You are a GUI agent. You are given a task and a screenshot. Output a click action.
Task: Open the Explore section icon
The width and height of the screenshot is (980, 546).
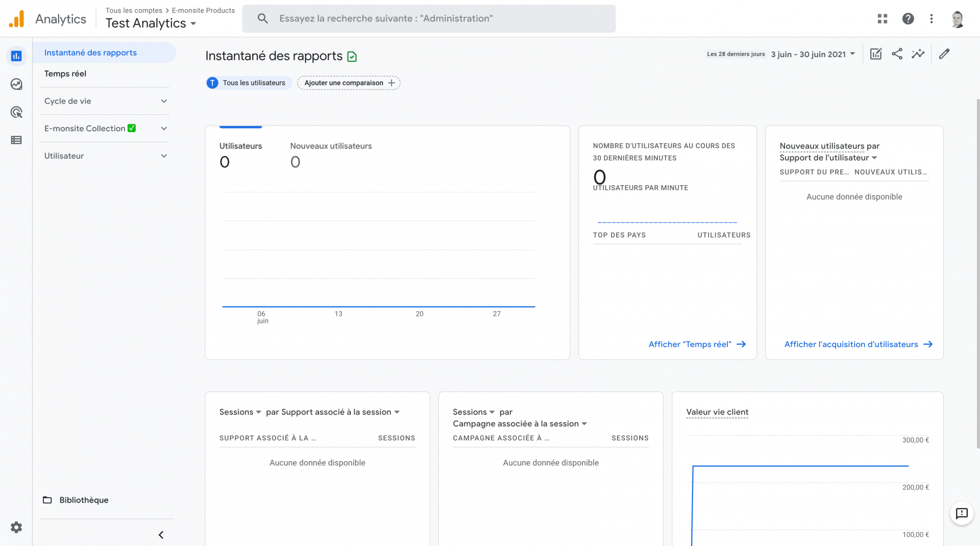16,84
